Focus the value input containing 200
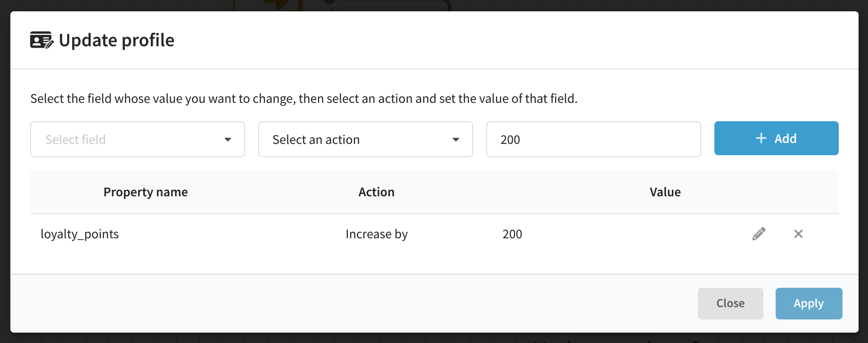Image resolution: width=868 pixels, height=343 pixels. tap(593, 139)
